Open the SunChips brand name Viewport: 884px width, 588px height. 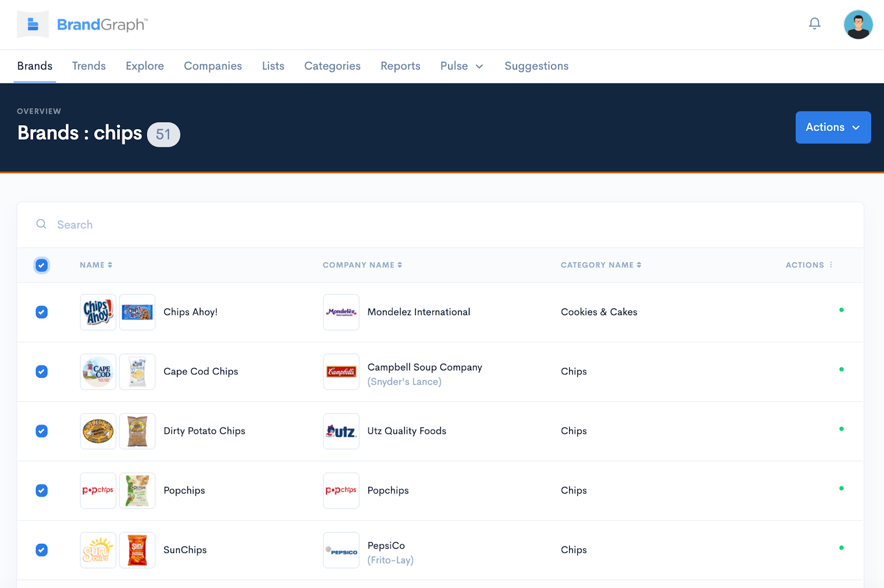[185, 550]
